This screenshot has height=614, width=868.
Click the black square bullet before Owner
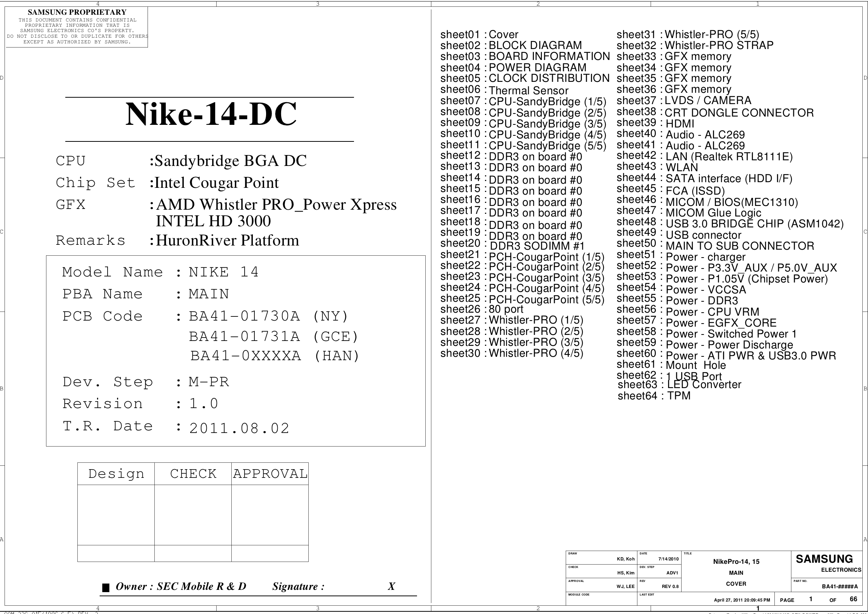click(x=106, y=588)
